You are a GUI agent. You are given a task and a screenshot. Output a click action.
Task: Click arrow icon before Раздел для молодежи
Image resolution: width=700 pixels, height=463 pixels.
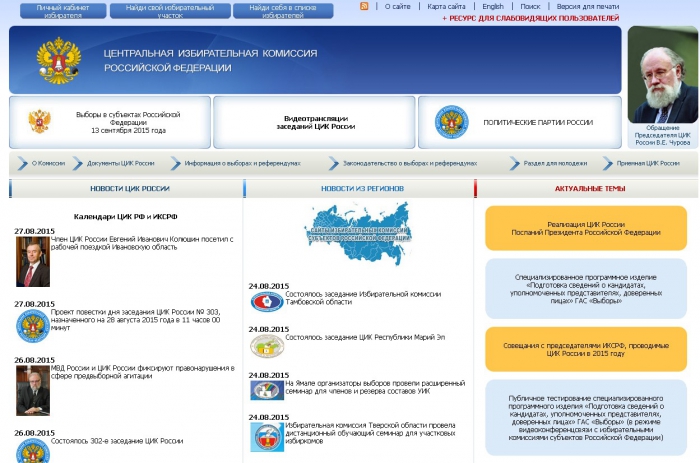click(514, 163)
